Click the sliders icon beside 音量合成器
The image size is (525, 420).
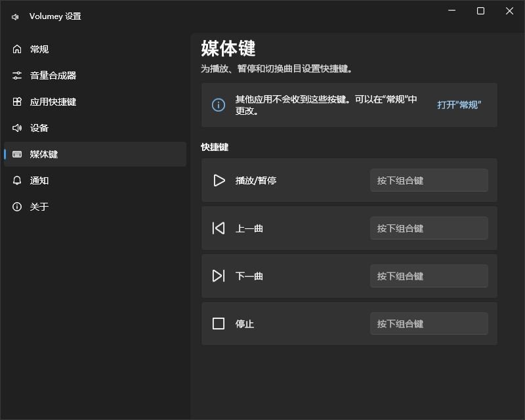[x=17, y=75]
